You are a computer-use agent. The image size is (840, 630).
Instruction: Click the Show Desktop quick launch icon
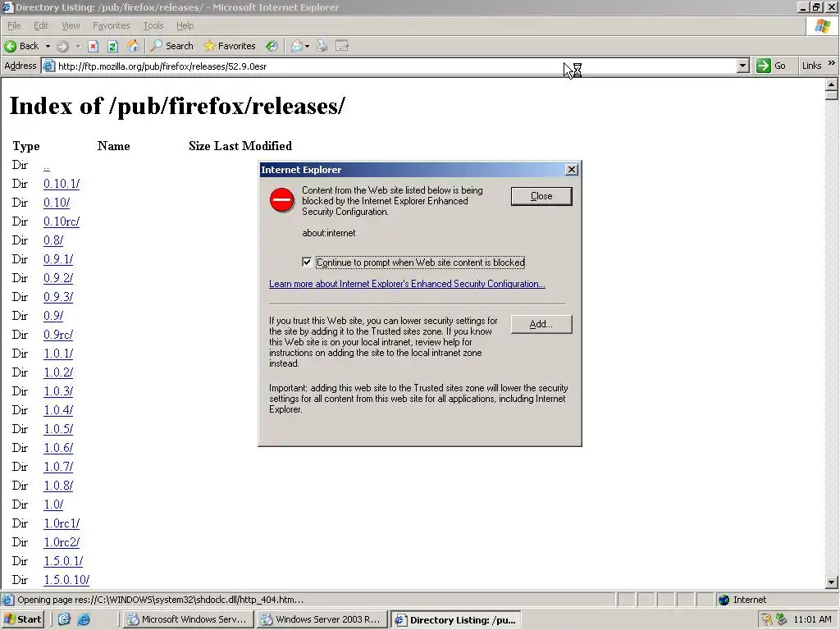pos(64,619)
